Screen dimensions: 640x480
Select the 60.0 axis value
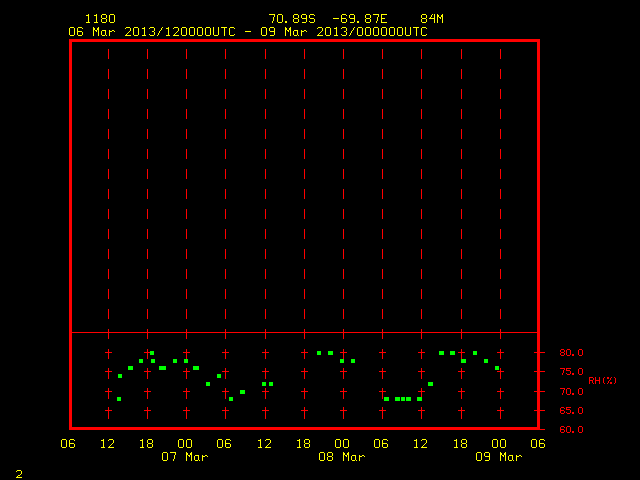(571, 429)
